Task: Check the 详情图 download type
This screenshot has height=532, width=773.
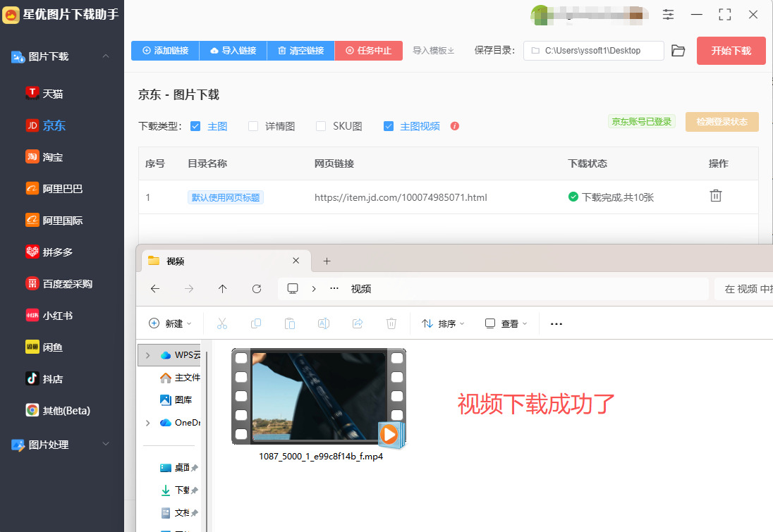Action: (x=253, y=126)
